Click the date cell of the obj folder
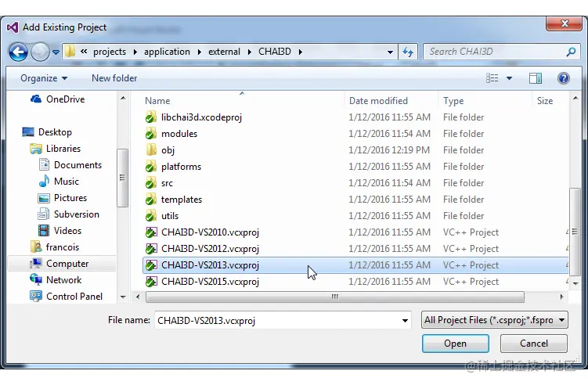 pyautogui.click(x=389, y=150)
